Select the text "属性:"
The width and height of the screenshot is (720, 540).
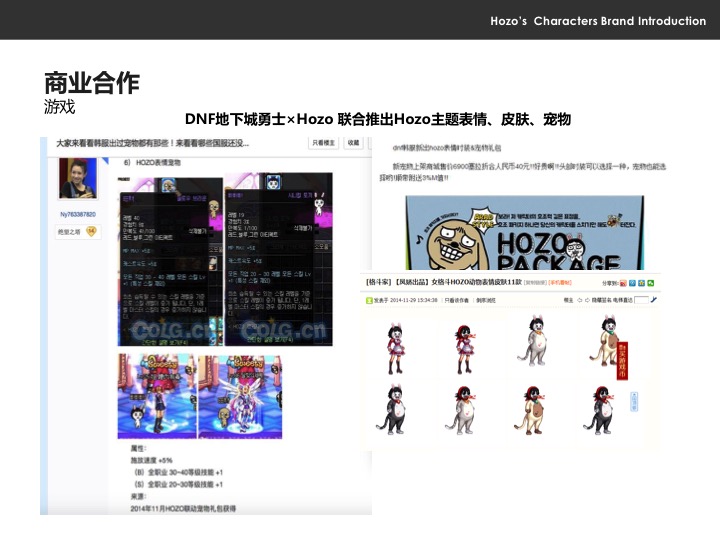(x=138, y=448)
